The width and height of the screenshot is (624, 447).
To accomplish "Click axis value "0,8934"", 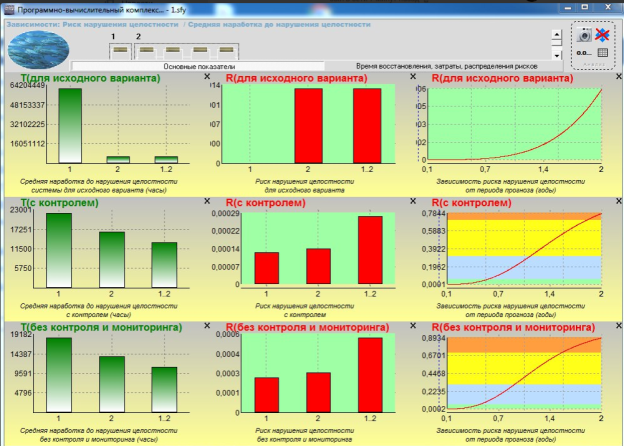I will (434, 338).
